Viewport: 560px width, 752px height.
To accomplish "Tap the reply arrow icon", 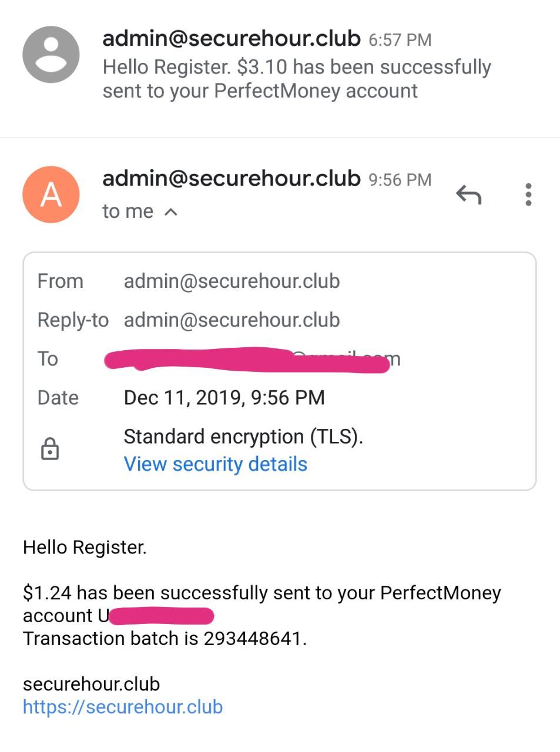I will [468, 194].
